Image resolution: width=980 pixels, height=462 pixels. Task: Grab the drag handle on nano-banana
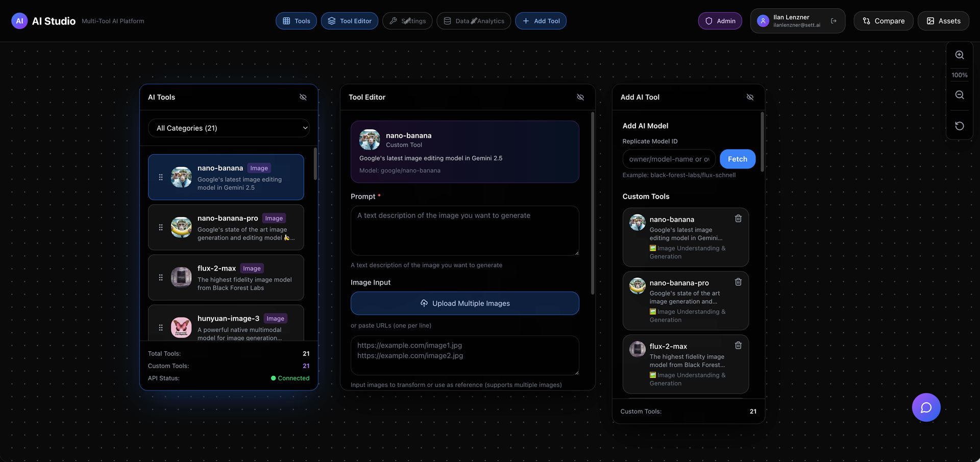(x=161, y=177)
